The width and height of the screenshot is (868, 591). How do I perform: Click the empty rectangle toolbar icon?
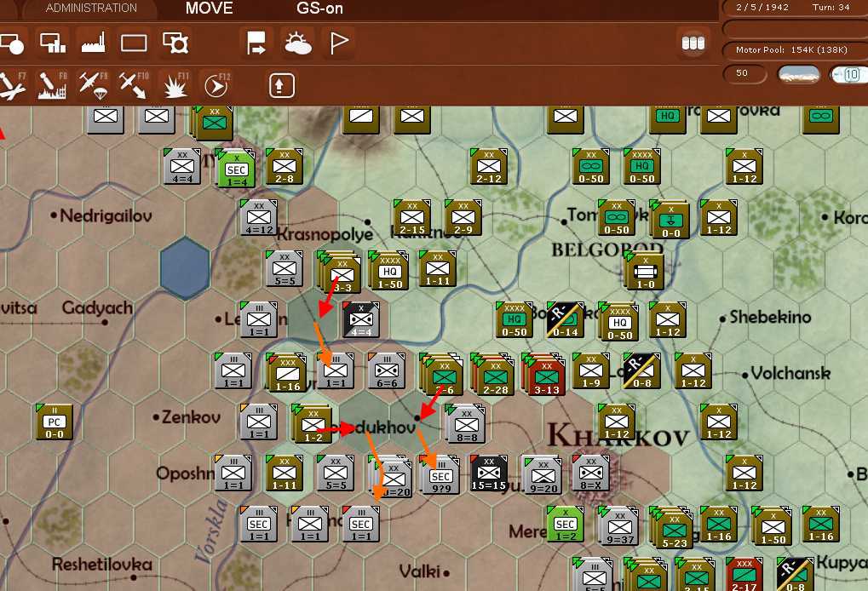[x=134, y=43]
